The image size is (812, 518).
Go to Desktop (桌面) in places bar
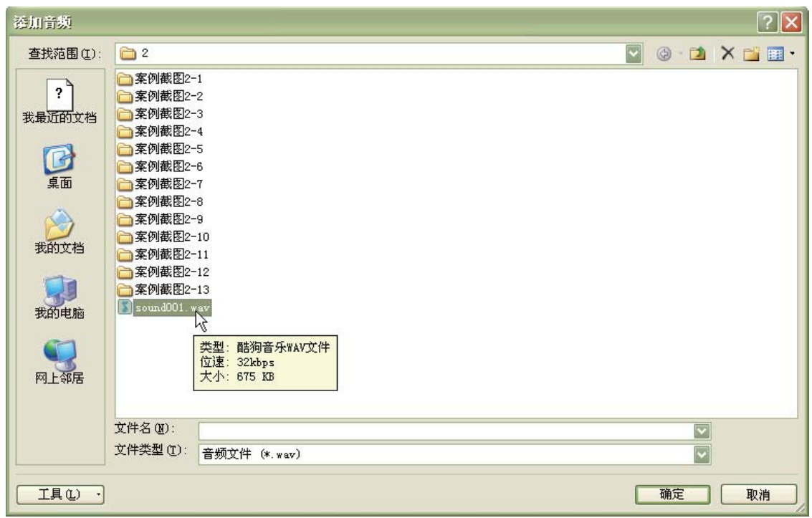coord(59,167)
